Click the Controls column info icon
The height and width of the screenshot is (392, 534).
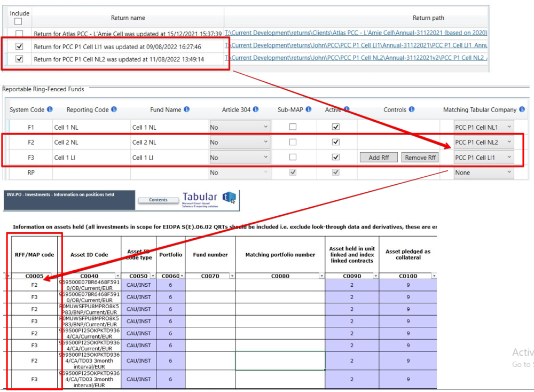pyautogui.click(x=411, y=109)
